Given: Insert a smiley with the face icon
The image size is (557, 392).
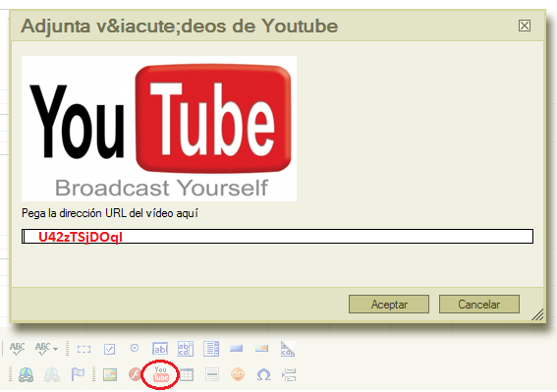Looking at the screenshot, I should click(238, 374).
